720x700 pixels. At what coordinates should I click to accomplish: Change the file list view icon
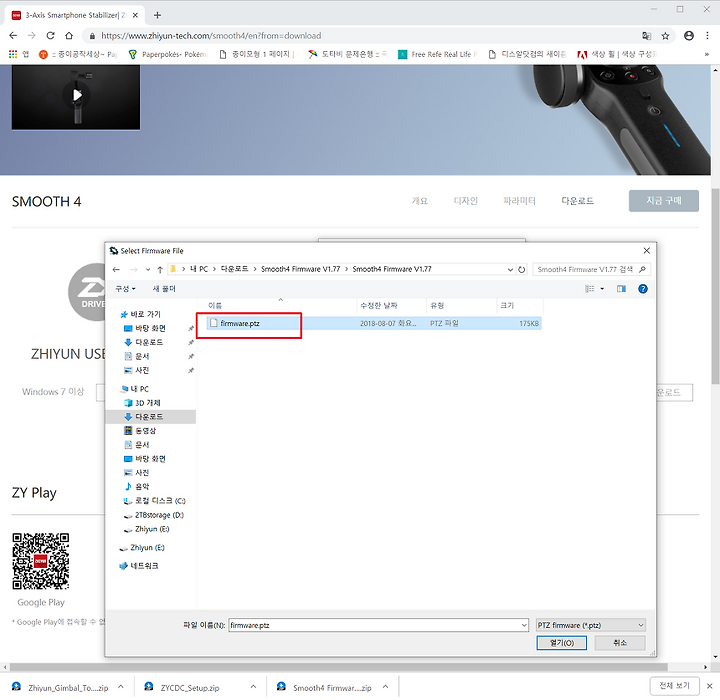tap(590, 289)
